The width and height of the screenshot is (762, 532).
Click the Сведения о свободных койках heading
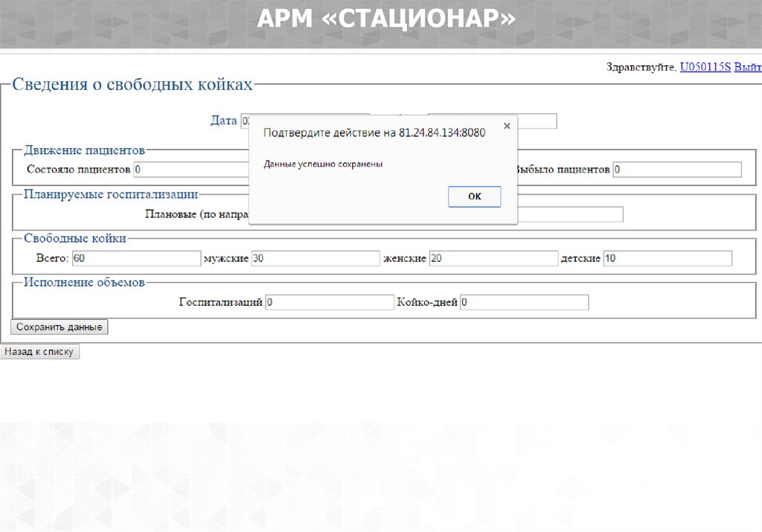[x=132, y=85]
